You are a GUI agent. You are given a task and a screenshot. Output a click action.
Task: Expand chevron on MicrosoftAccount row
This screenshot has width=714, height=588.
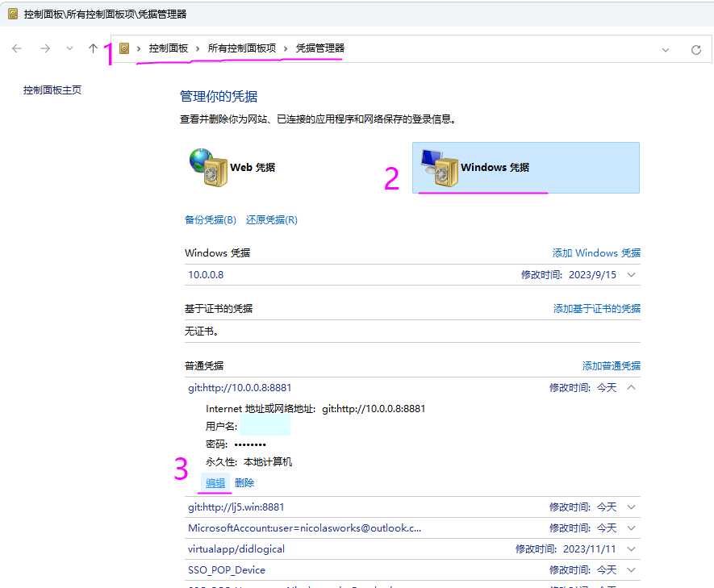click(631, 528)
